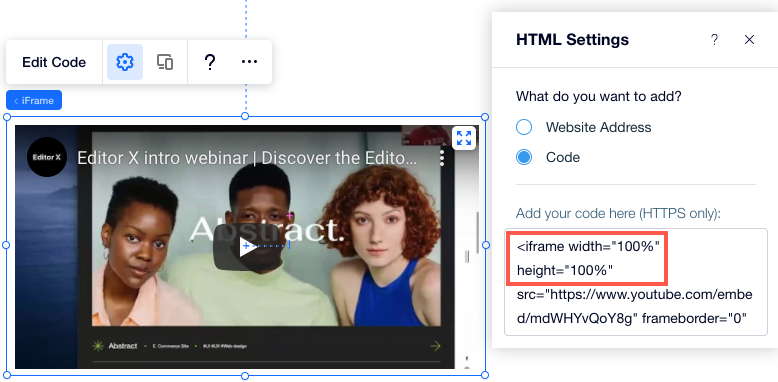The image size is (778, 382).
Task: Click the video title link
Action: (247, 158)
